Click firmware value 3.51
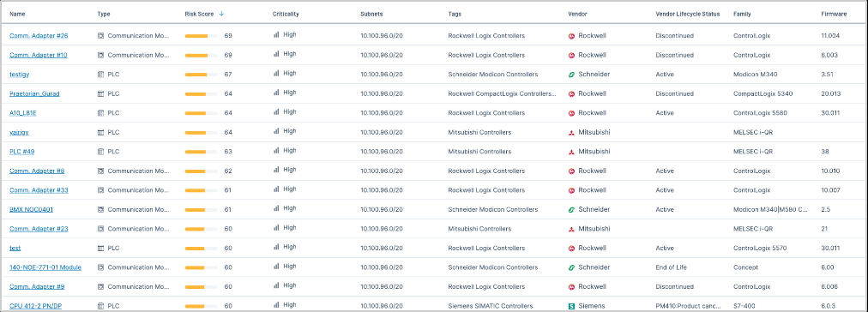The width and height of the screenshot is (868, 312). [x=827, y=74]
